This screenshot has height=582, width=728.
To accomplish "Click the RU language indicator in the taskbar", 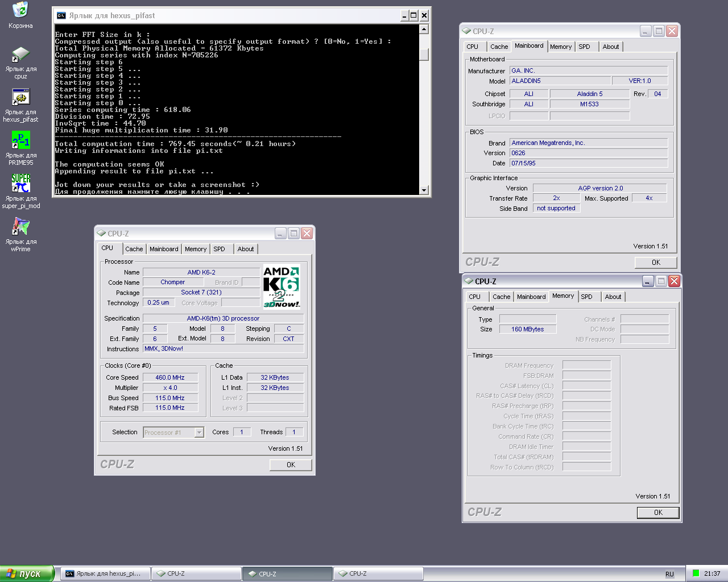I will [669, 574].
